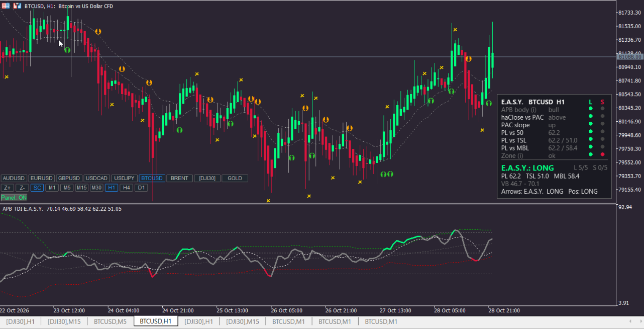Click the current price label 81088.00
This screenshot has width=644, height=329.
pyautogui.click(x=630, y=57)
